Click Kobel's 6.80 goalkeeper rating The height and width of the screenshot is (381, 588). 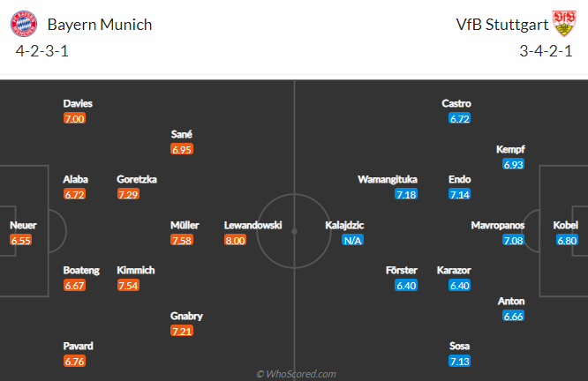[566, 240]
